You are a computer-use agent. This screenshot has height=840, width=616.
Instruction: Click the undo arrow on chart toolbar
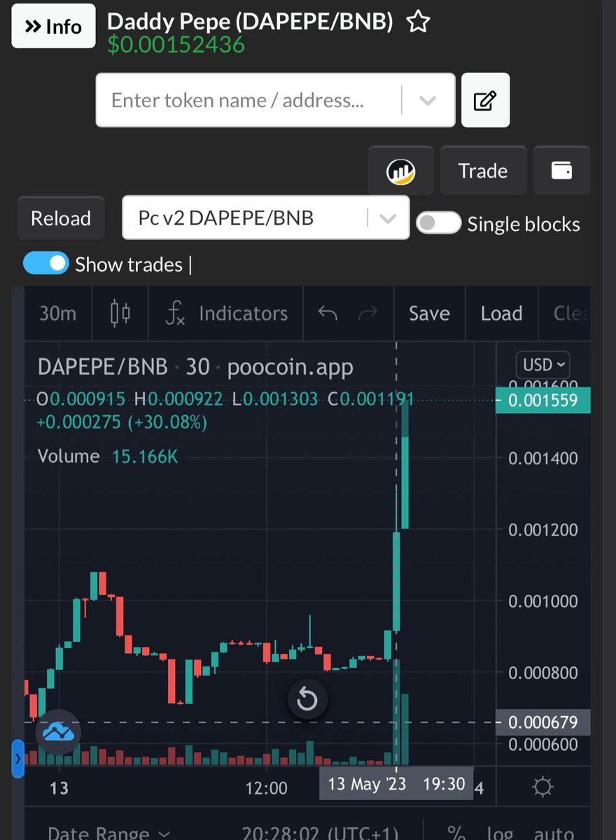329,314
